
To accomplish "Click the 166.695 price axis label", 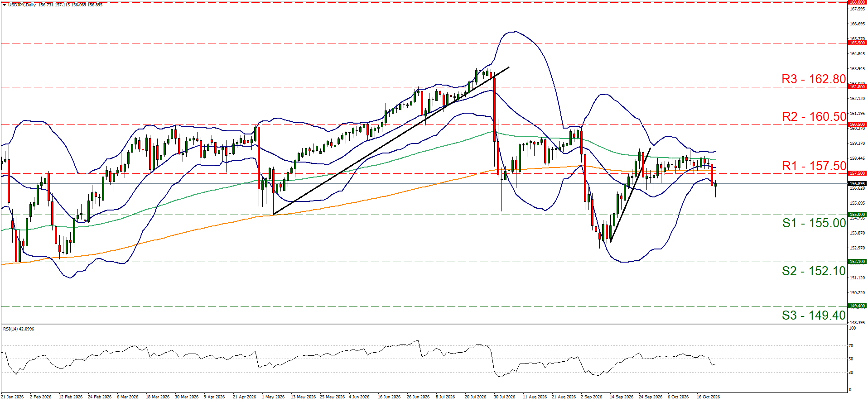I will tap(857, 24).
